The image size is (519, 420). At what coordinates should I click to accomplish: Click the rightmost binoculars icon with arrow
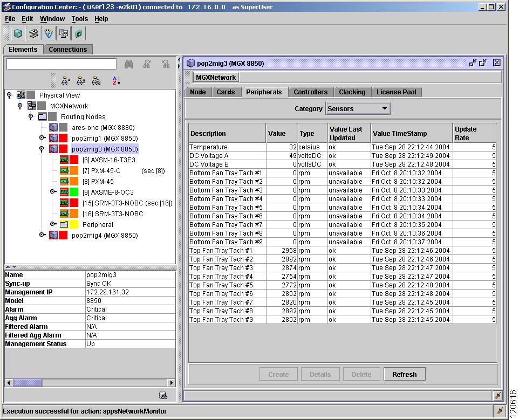click(166, 64)
